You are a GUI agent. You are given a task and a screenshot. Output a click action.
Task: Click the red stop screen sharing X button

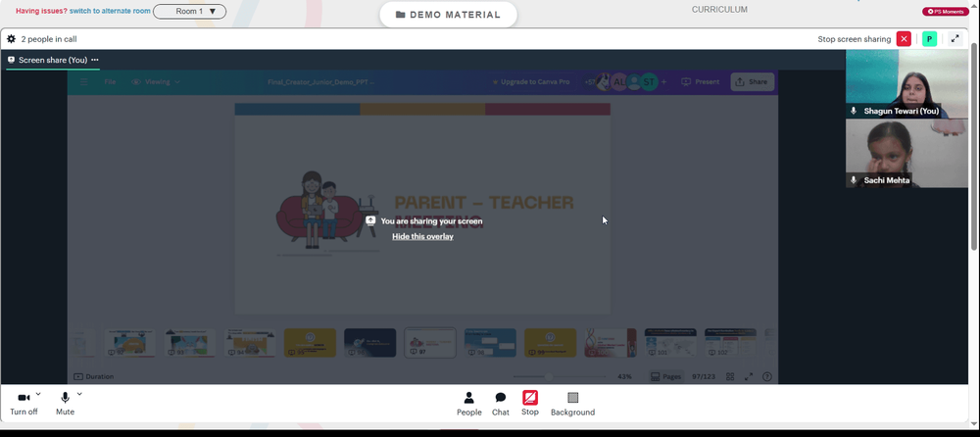pos(904,39)
